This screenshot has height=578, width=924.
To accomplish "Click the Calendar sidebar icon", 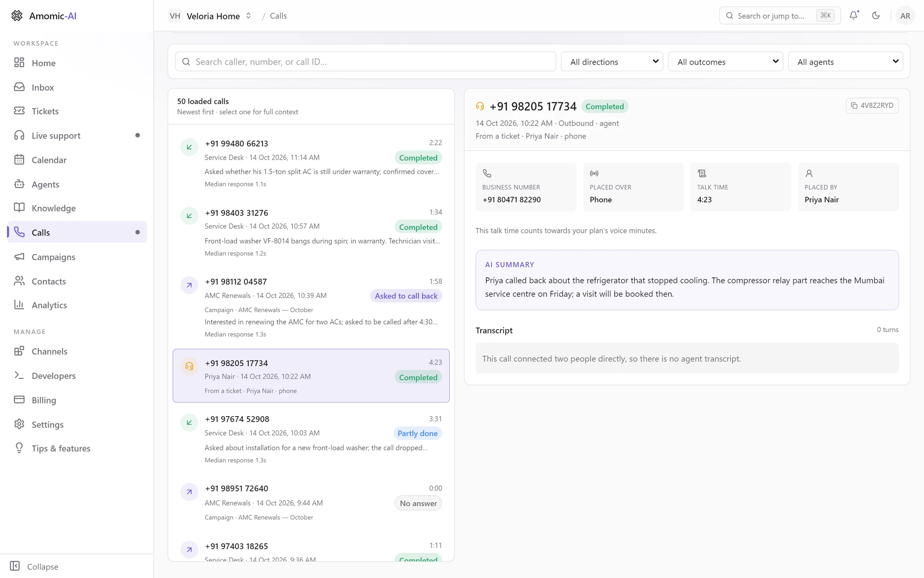I will pyautogui.click(x=19, y=160).
